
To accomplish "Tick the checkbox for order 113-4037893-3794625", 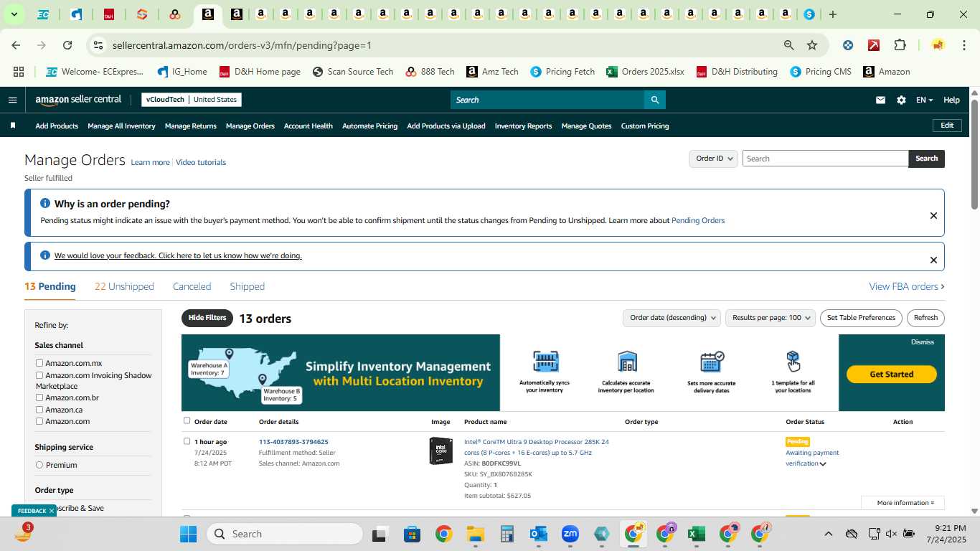I will [187, 441].
